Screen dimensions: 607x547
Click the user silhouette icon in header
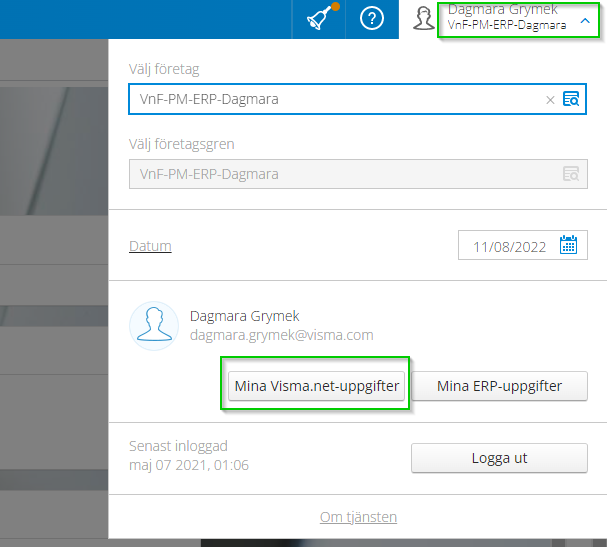pos(424,18)
